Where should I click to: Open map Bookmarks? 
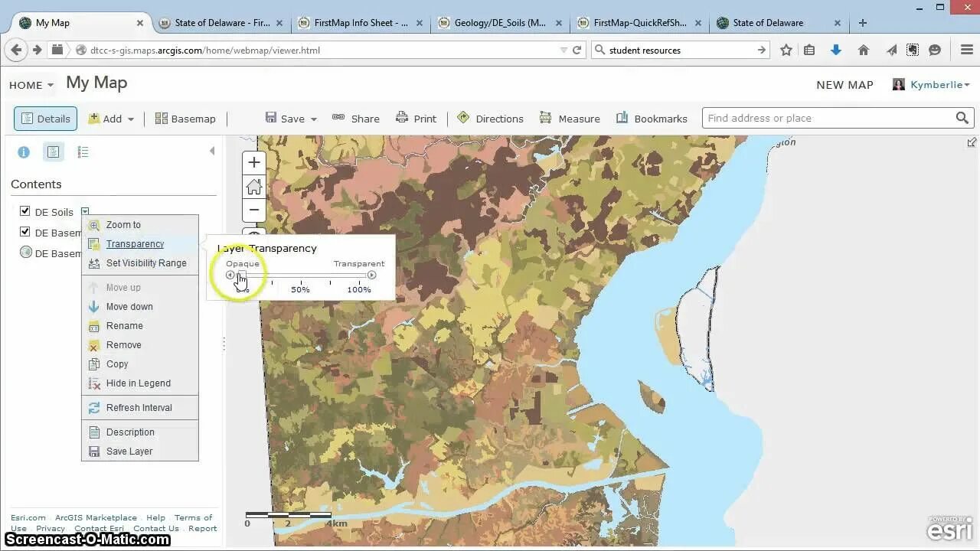click(x=652, y=119)
